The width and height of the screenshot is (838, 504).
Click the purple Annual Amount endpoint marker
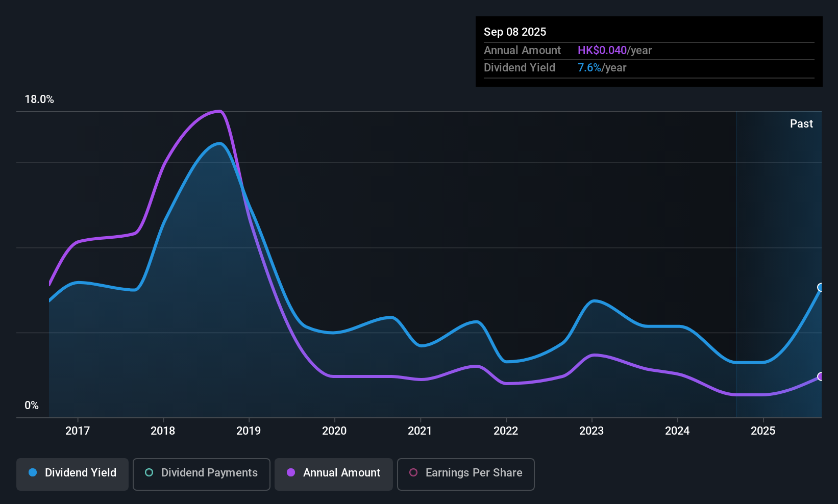pyautogui.click(x=821, y=376)
